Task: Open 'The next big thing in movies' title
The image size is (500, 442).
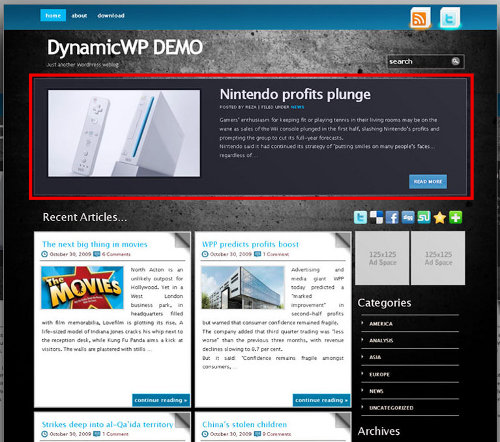Action: (95, 244)
